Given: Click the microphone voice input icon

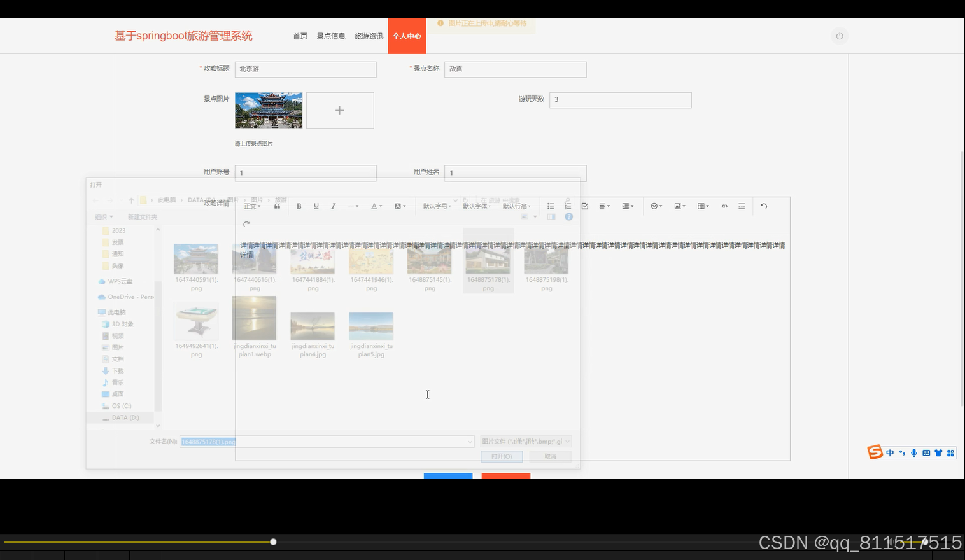Looking at the screenshot, I should pyautogui.click(x=914, y=453).
